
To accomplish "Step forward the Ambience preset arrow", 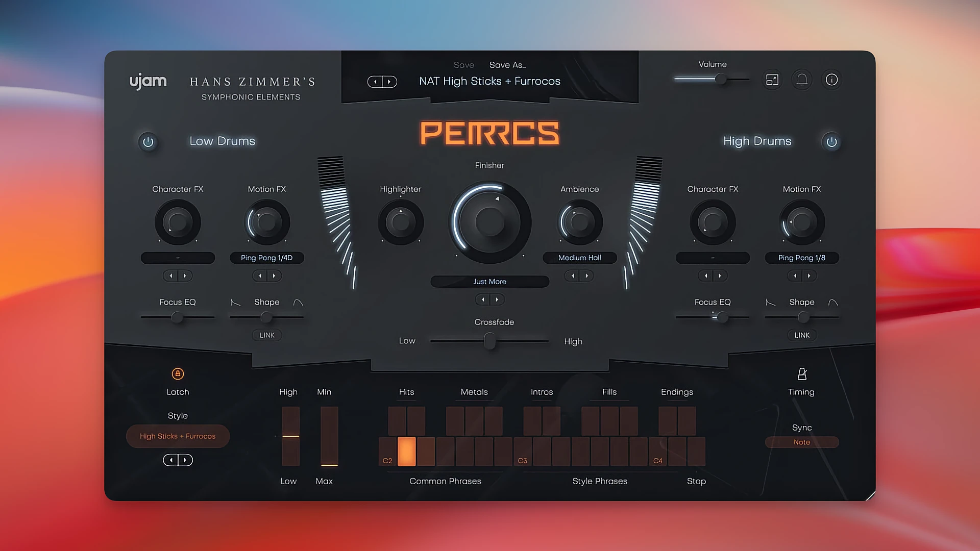I will pyautogui.click(x=586, y=275).
